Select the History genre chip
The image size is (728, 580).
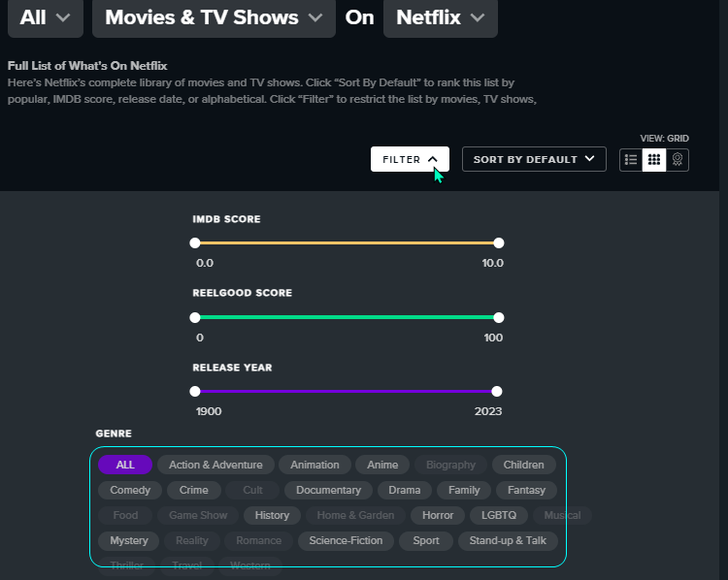pyautogui.click(x=272, y=515)
